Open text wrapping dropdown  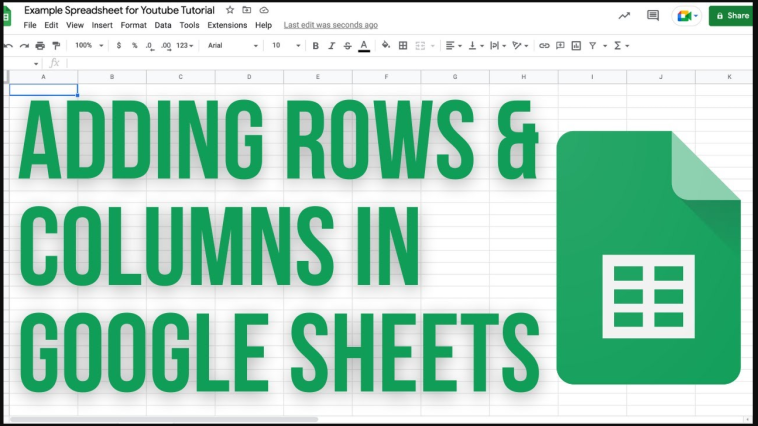coord(498,45)
